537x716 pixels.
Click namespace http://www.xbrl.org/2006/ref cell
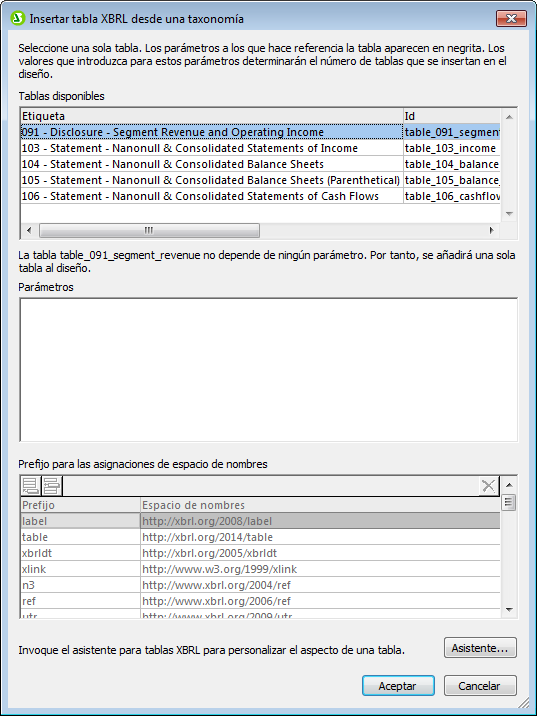coord(320,601)
